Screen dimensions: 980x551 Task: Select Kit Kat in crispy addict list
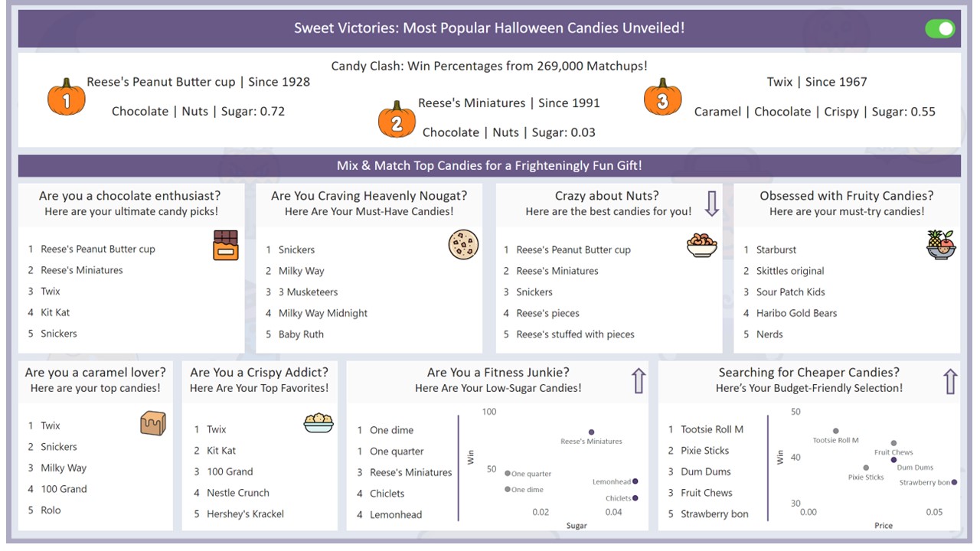(221, 451)
